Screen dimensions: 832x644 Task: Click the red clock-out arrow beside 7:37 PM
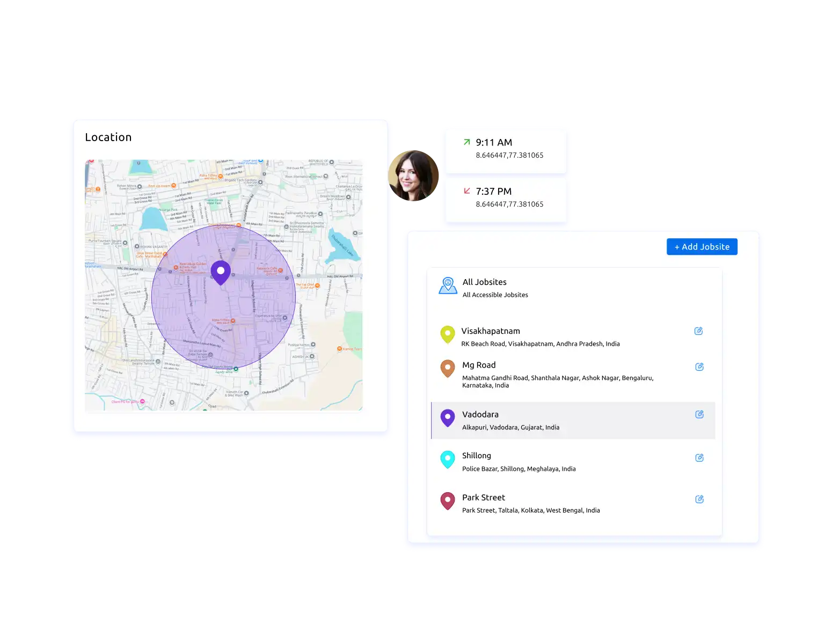pos(466,192)
